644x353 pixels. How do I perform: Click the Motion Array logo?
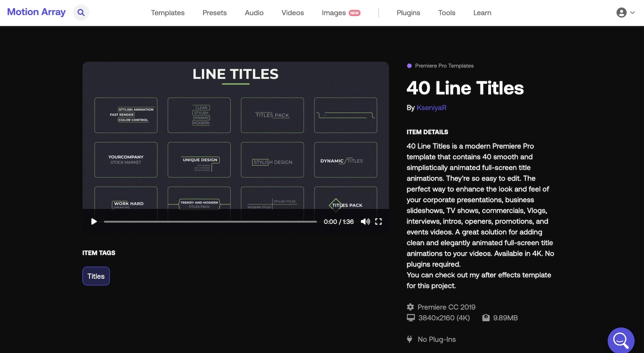coord(36,12)
